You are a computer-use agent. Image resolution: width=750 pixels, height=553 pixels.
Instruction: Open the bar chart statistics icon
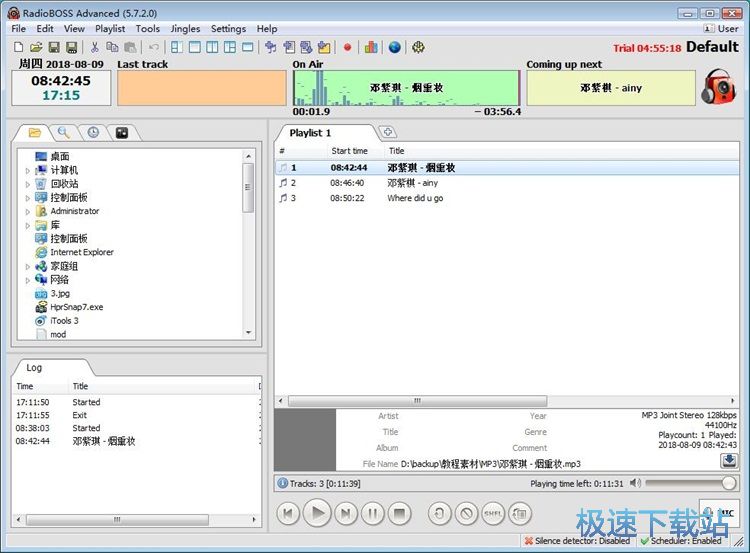tap(371, 47)
